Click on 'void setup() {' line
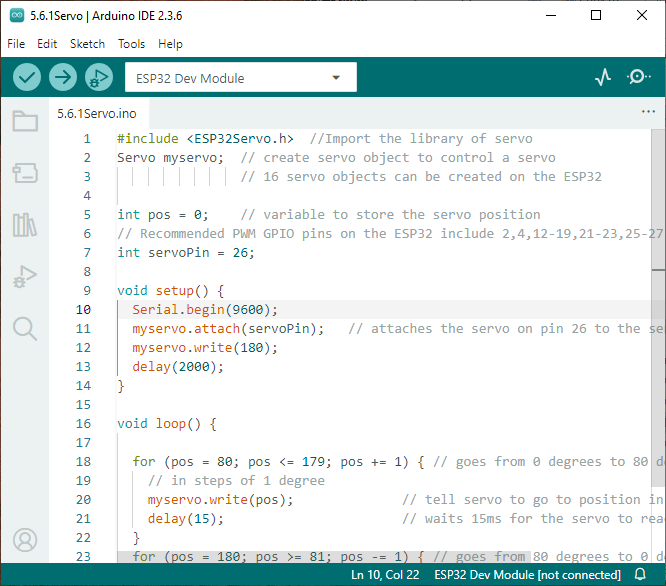666x586 pixels. click(171, 290)
